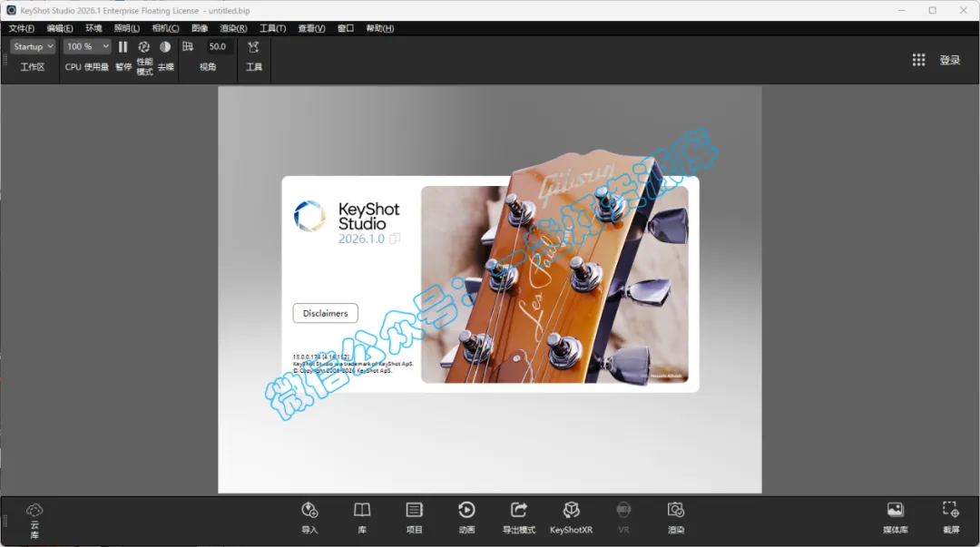The image size is (980, 547).
Task: Open the apps grid icon
Action: pos(918,59)
